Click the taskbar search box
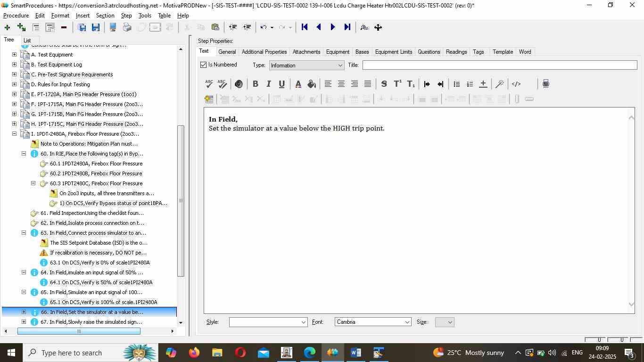The width and height of the screenshot is (644, 362). [x=90, y=353]
